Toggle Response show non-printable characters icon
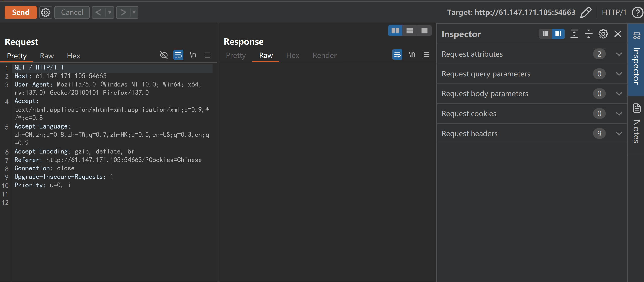The height and width of the screenshot is (282, 644). click(412, 55)
